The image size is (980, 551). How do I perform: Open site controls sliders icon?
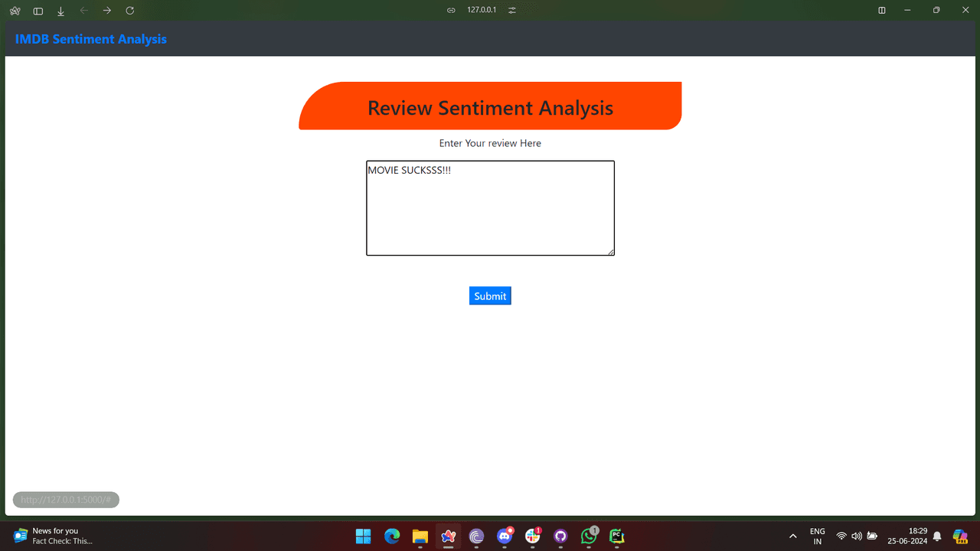(x=512, y=10)
